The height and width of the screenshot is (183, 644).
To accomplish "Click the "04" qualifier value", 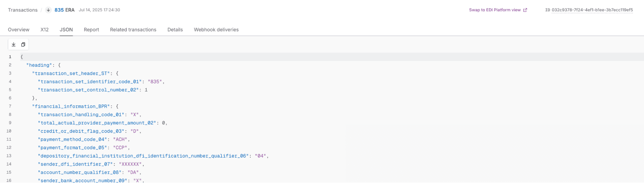I will 260,156.
